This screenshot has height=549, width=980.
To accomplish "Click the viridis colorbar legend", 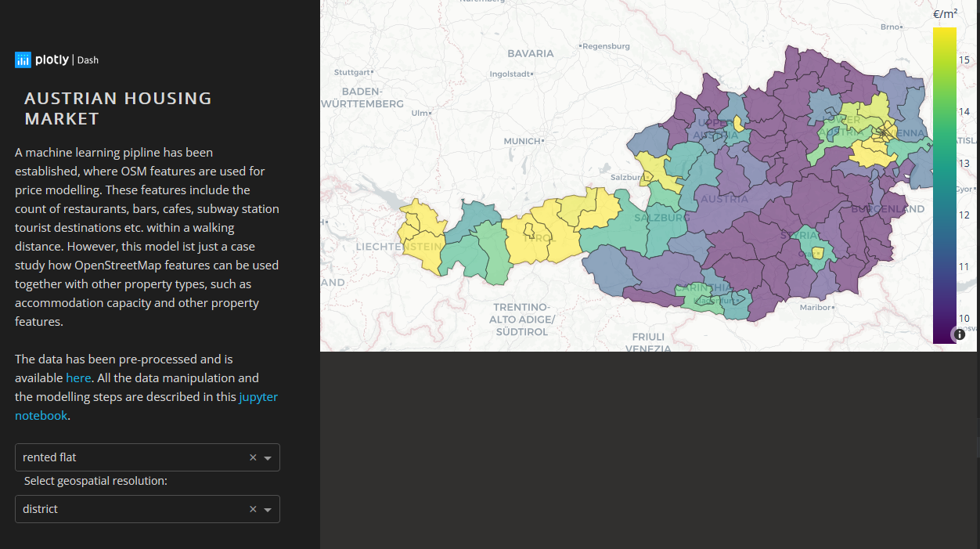I will pyautogui.click(x=944, y=186).
